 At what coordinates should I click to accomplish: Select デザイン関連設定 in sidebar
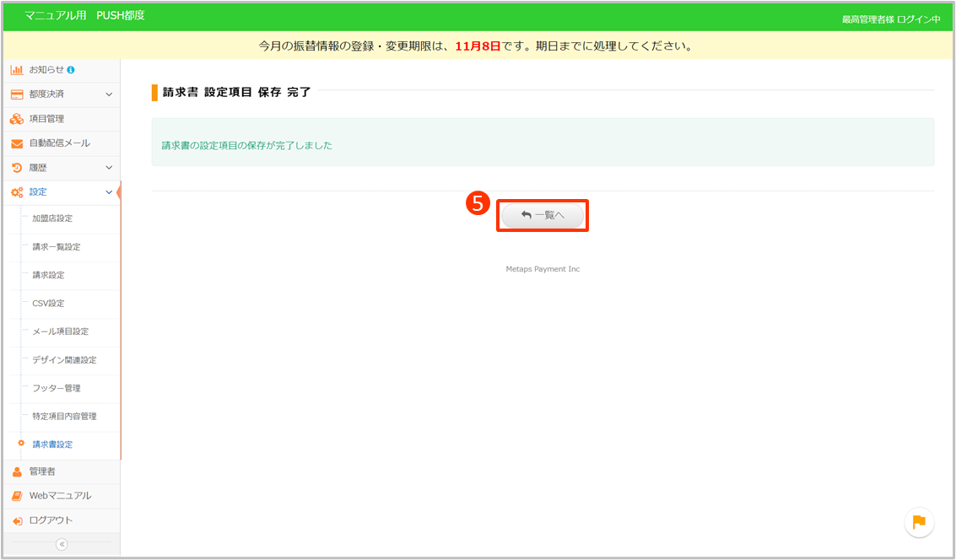64,360
